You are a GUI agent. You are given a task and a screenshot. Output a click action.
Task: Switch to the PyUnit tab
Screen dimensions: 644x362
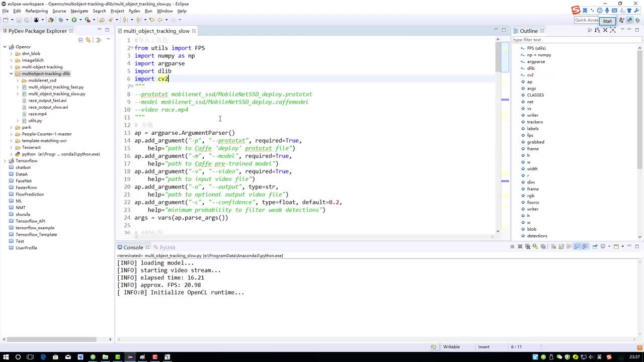tap(165, 247)
